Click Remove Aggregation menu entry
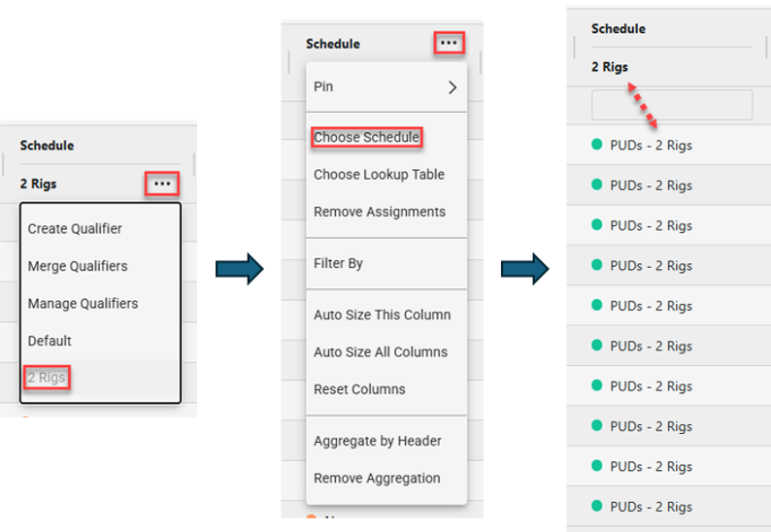The width and height of the screenshot is (771, 532). click(377, 478)
